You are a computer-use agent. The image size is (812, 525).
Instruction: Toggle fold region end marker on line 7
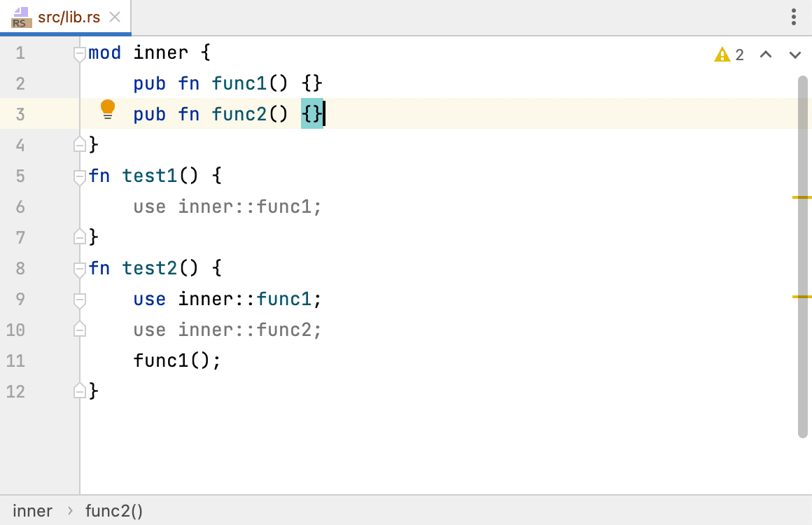click(79, 237)
